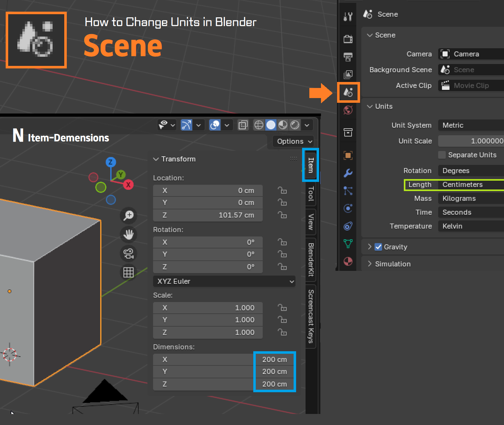This screenshot has width=504, height=425.
Task: Click the Dimensions X 200 cm field
Action: [x=224, y=359]
